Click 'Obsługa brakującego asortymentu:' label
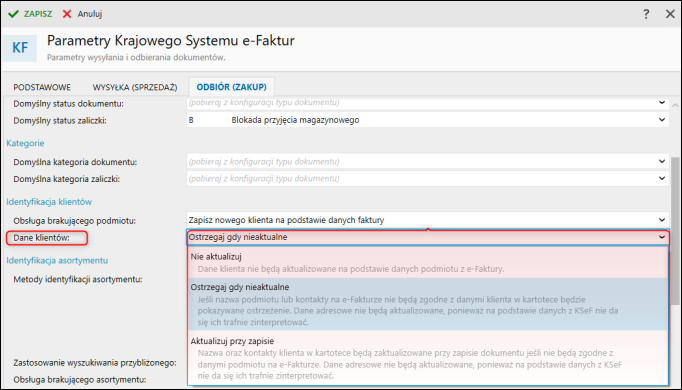 click(x=80, y=380)
